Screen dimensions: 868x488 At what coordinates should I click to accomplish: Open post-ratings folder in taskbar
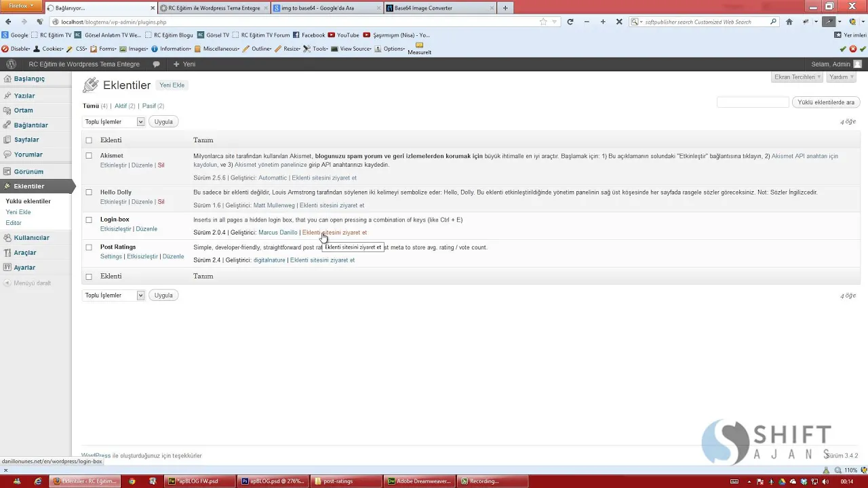point(345,481)
